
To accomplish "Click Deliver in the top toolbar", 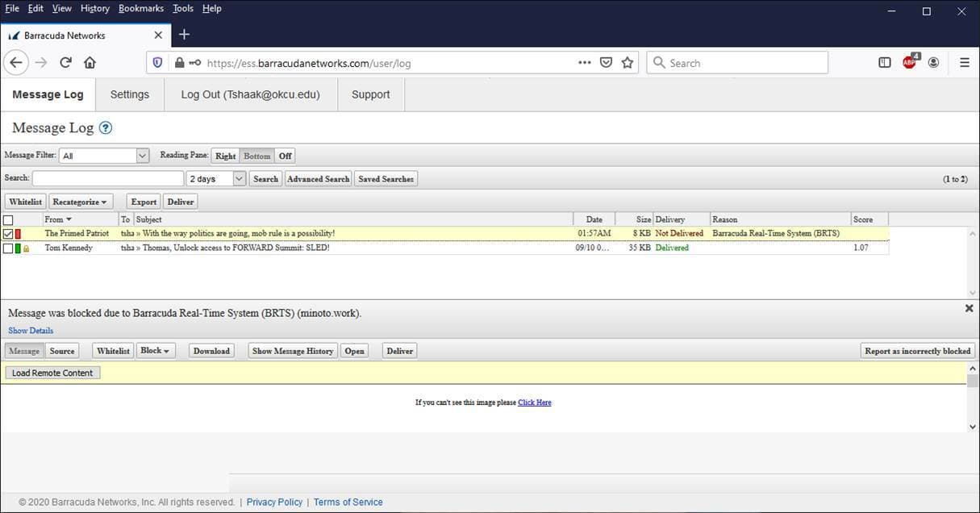I will click(181, 202).
